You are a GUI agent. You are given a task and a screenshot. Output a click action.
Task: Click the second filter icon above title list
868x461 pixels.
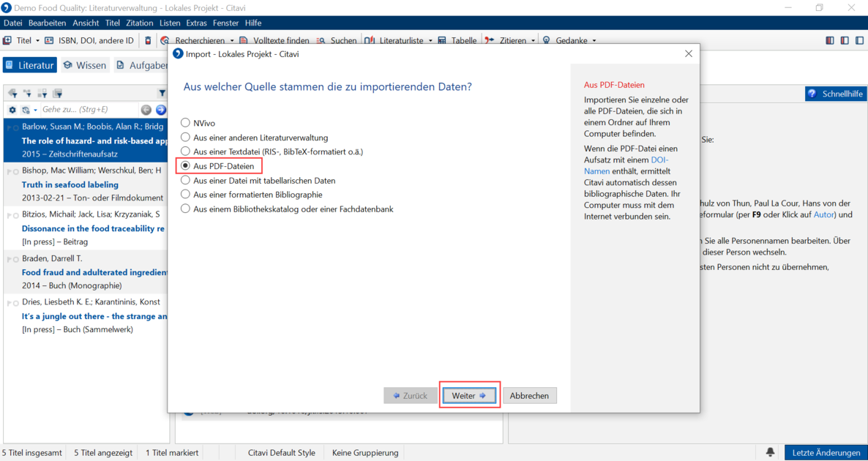click(27, 94)
